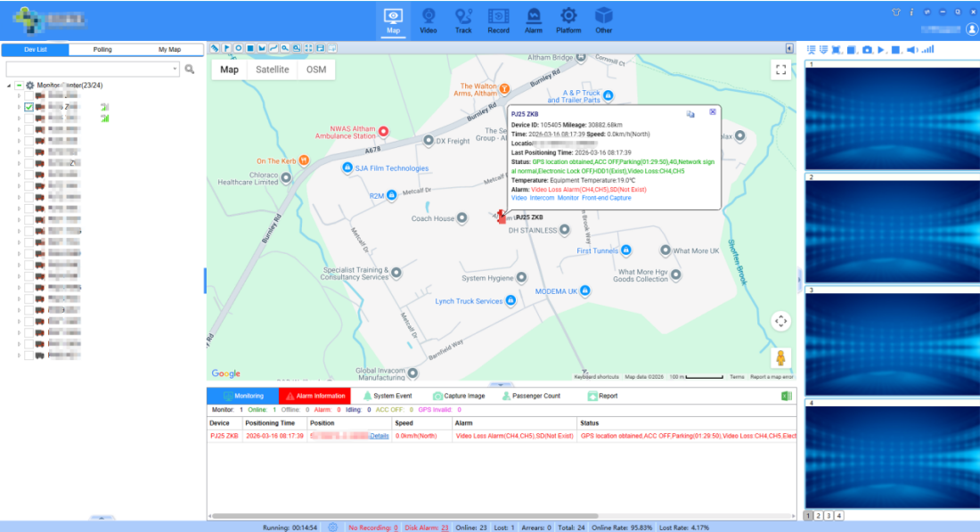Select the polygon area drawing tool
This screenshot has width=980, height=532.
(x=262, y=48)
